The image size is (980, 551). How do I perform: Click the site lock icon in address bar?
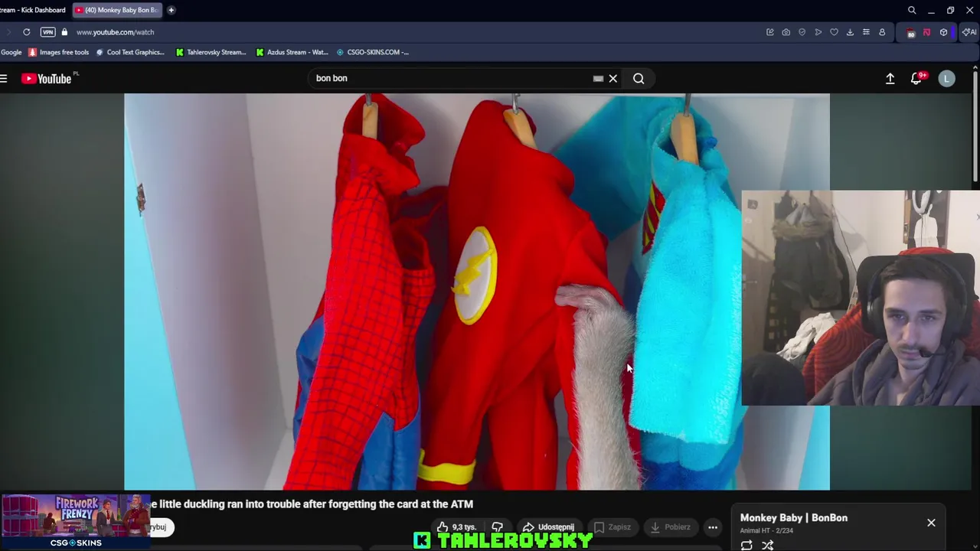[x=64, y=32]
